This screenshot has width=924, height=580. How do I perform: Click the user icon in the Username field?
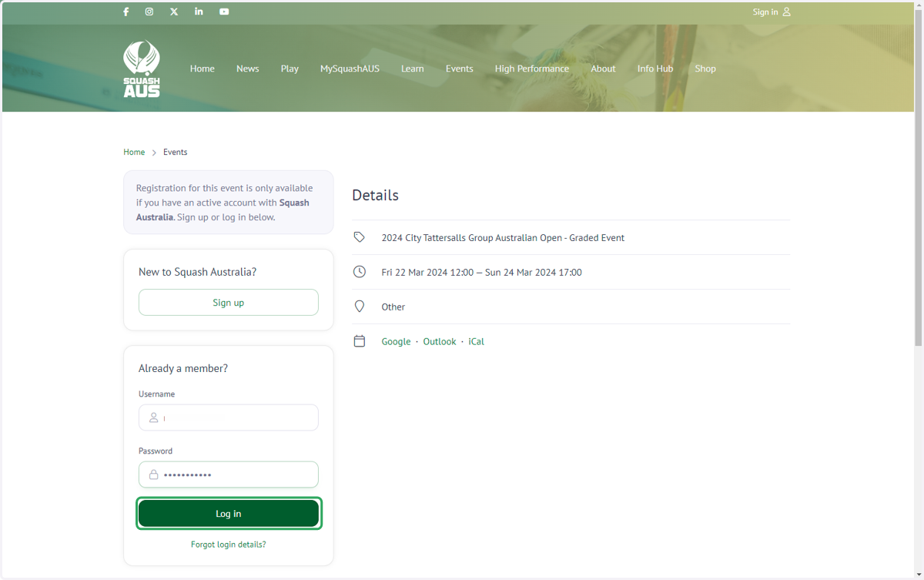154,417
